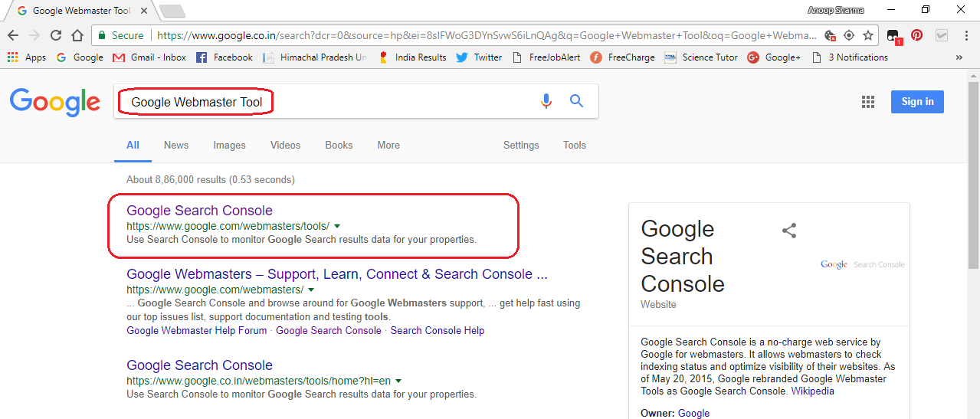Click the blue Sign in button

(917, 102)
